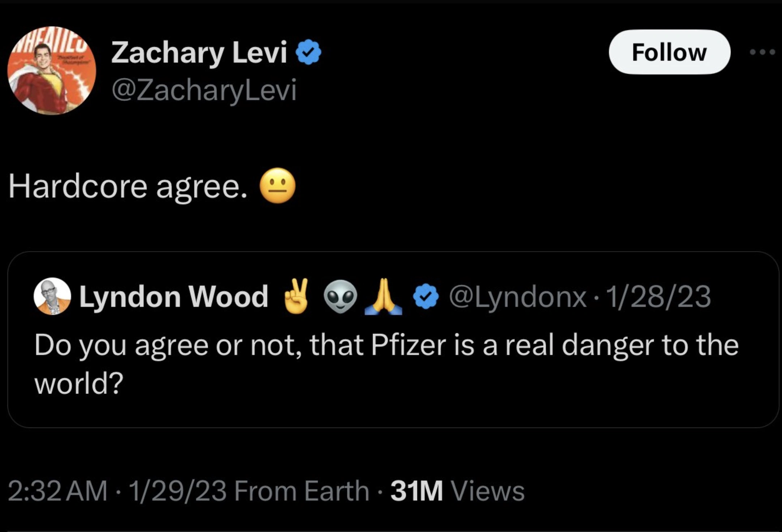Click Lyndon Wood's blue verified badge
The image size is (782, 532).
pyautogui.click(x=426, y=296)
